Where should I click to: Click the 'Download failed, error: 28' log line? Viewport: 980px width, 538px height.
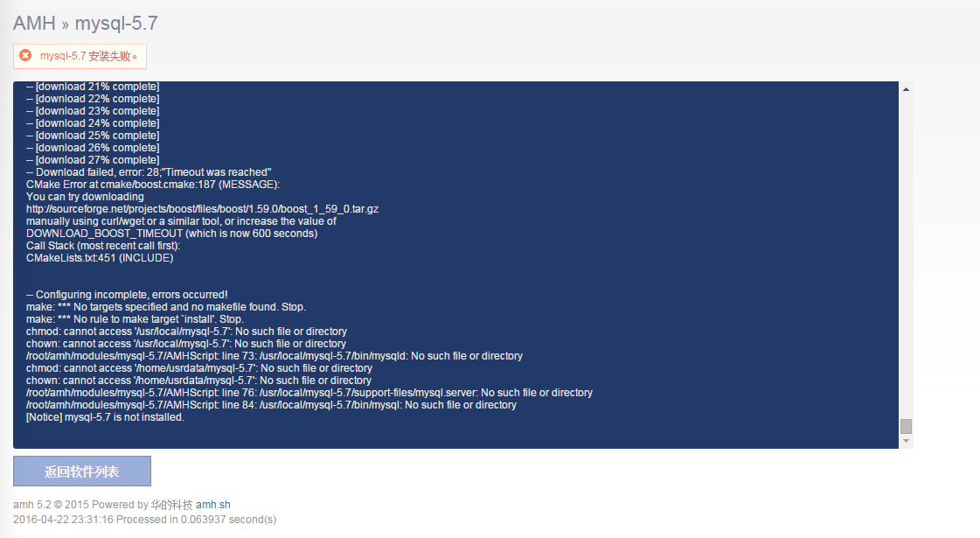[x=149, y=172]
